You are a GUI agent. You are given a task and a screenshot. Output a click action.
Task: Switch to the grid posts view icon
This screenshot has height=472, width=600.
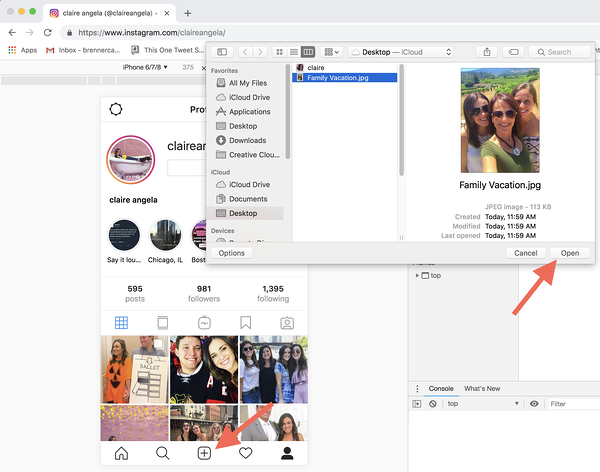[121, 322]
